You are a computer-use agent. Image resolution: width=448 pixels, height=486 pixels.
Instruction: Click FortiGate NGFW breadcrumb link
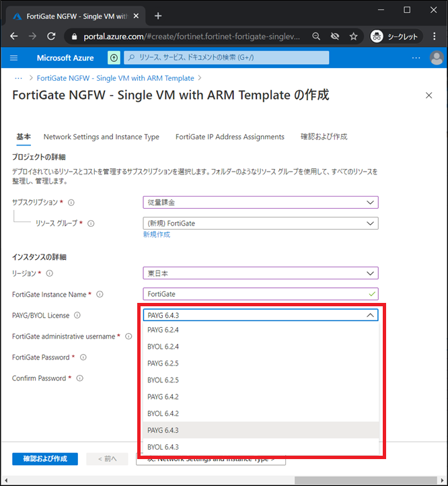click(x=115, y=78)
